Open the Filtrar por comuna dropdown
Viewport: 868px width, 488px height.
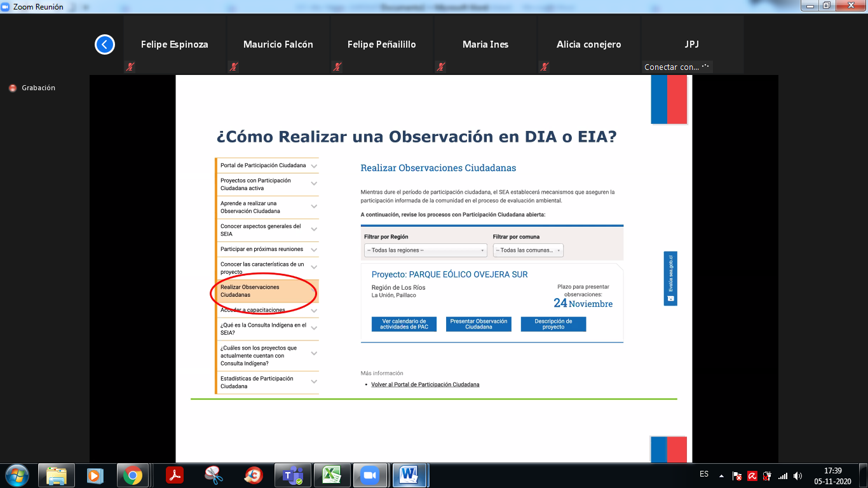(x=528, y=250)
